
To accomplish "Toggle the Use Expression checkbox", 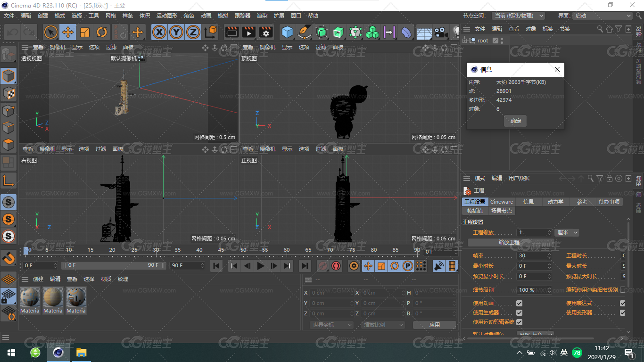I will 622,303.
